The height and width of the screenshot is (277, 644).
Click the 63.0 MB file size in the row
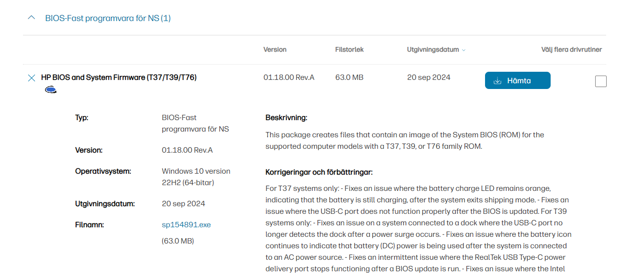coord(349,78)
